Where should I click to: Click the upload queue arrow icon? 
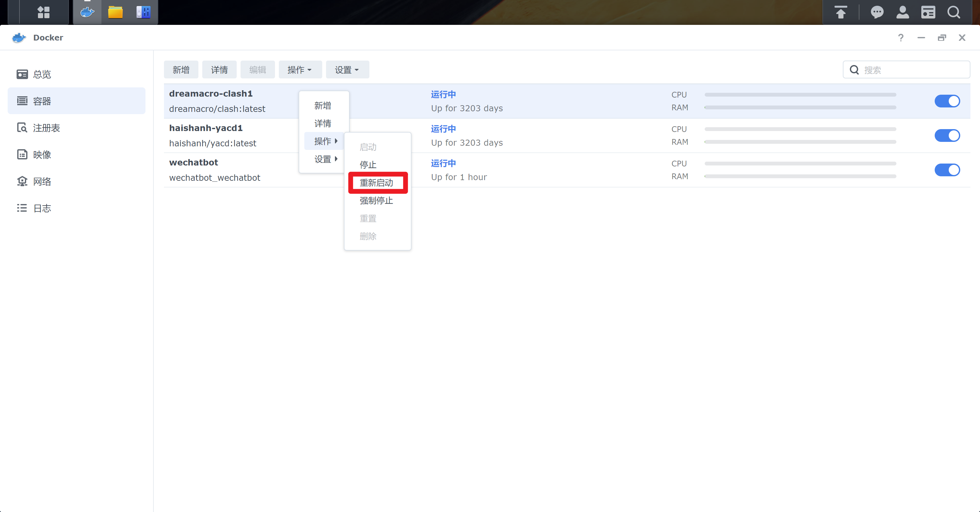tap(841, 12)
